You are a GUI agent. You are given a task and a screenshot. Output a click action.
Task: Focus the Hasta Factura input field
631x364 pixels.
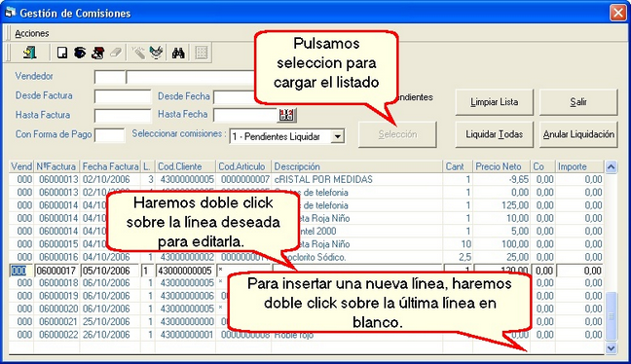pos(123,116)
